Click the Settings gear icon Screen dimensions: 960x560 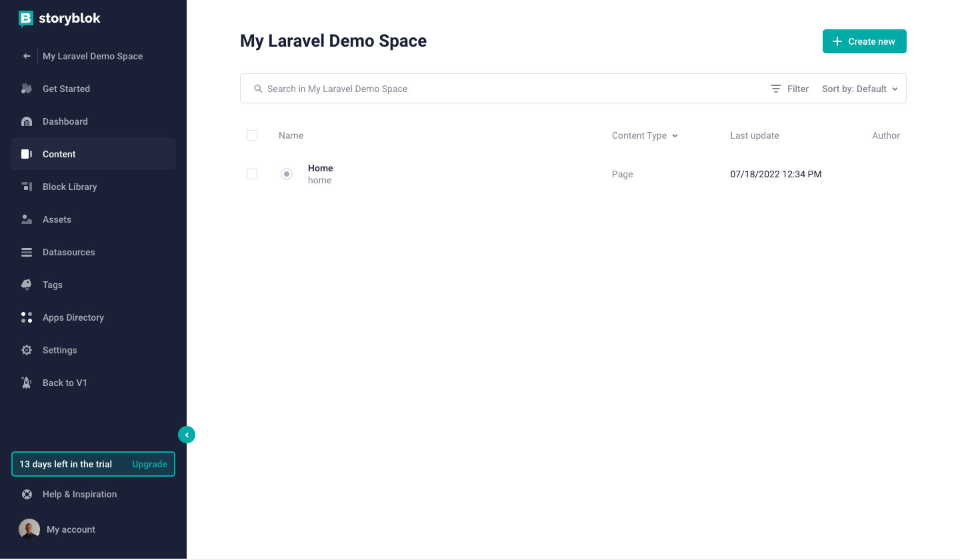click(27, 350)
